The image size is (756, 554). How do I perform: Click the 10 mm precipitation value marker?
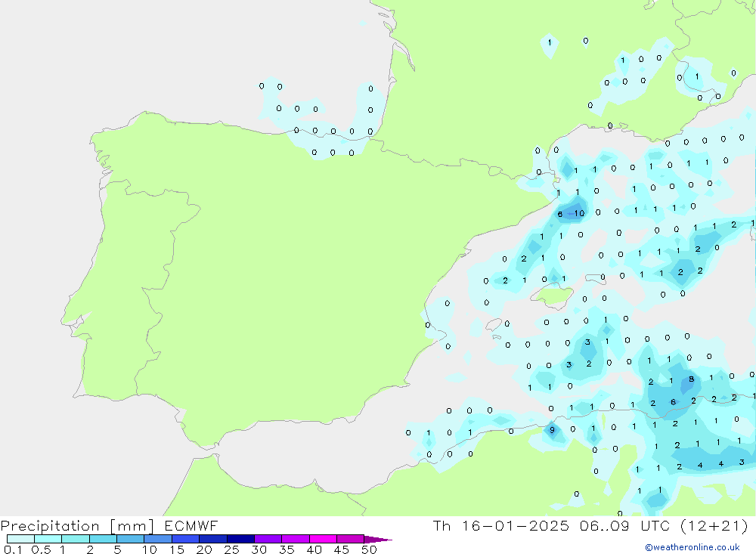point(579,213)
